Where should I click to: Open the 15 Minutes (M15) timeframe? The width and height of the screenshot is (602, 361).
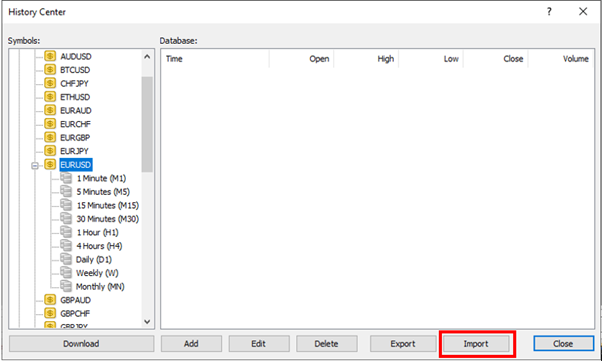point(108,205)
